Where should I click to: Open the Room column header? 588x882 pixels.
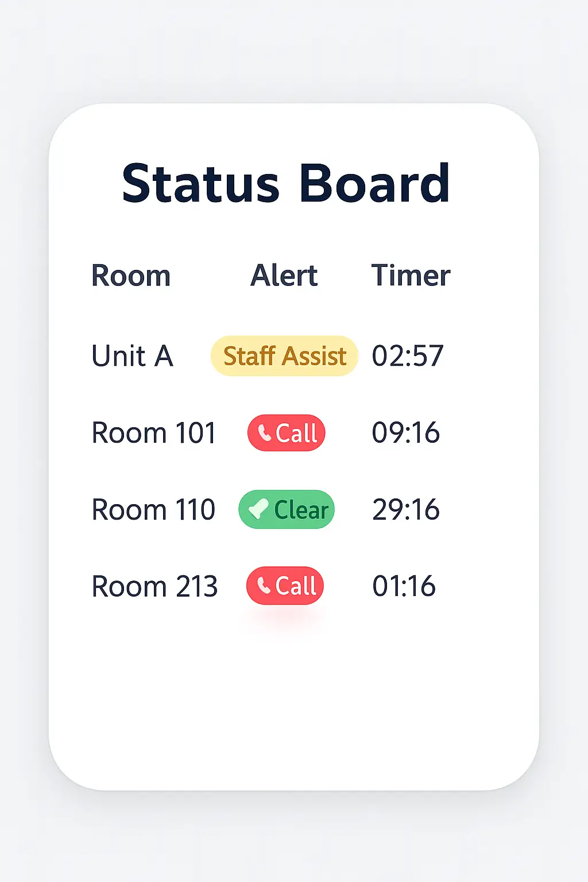pos(131,276)
